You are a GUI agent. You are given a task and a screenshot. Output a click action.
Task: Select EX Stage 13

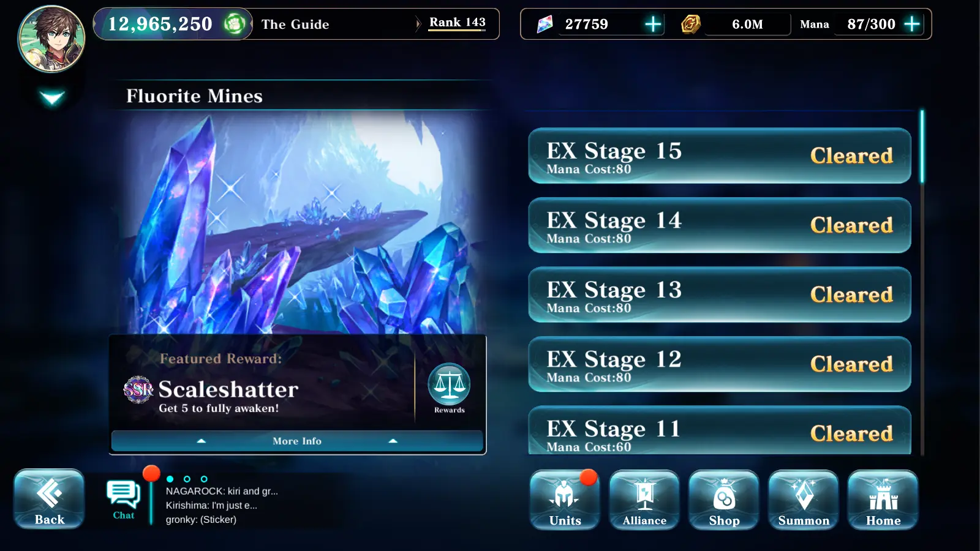coord(720,294)
